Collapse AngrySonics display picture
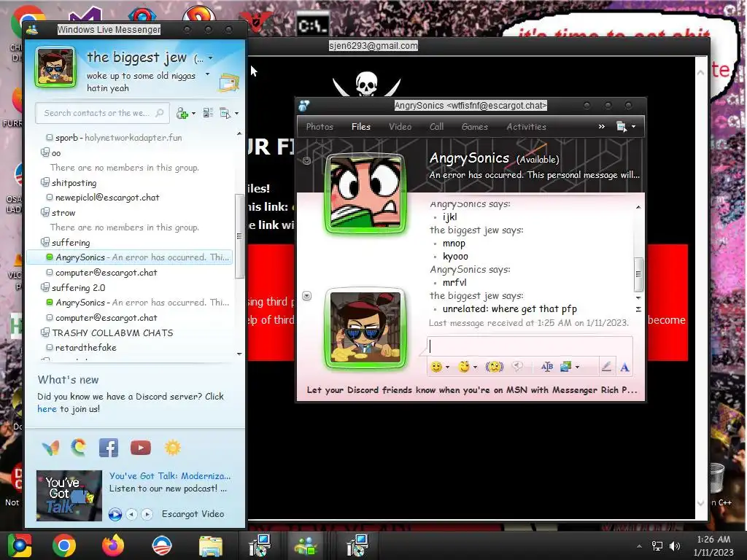This screenshot has height=560, width=747. point(307,161)
